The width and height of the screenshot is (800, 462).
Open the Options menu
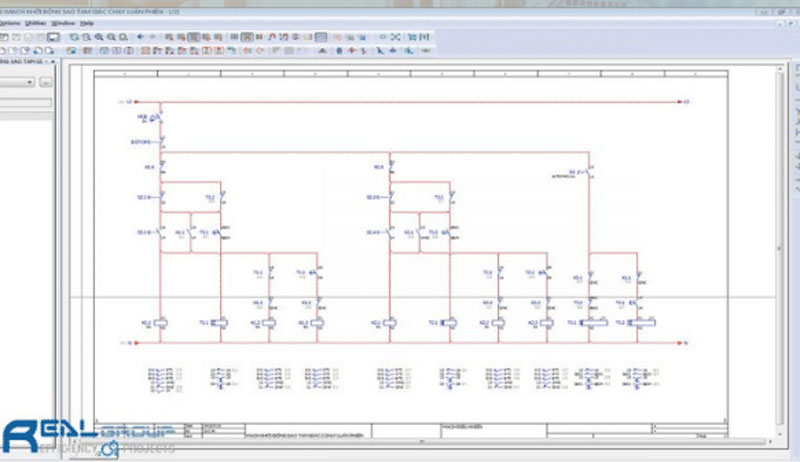pyautogui.click(x=9, y=23)
